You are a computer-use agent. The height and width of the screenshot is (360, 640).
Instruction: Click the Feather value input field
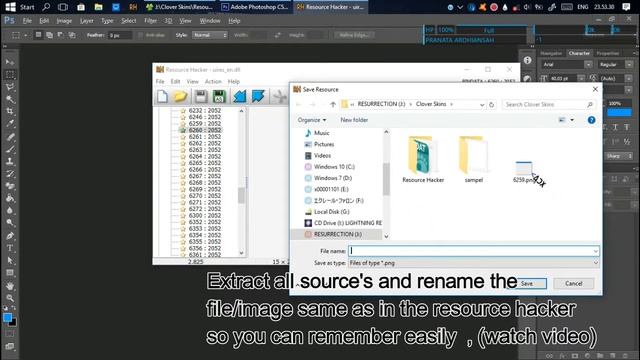pos(120,36)
